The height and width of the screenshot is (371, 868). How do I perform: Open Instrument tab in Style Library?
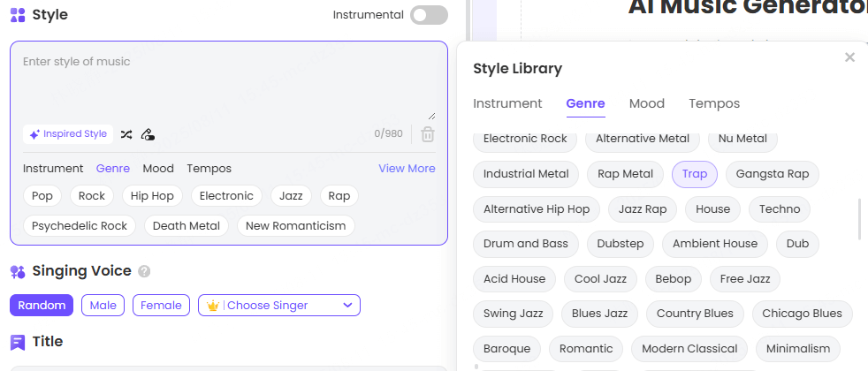click(507, 103)
